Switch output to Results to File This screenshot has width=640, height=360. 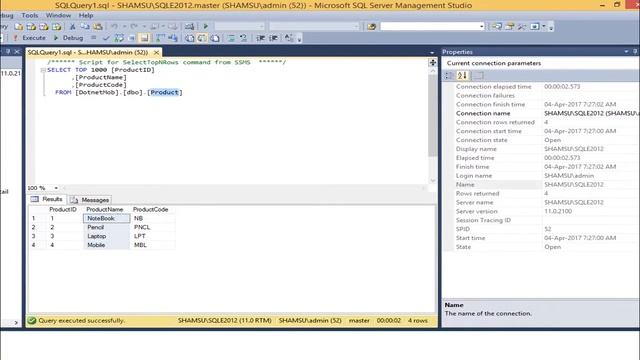click(x=215, y=38)
